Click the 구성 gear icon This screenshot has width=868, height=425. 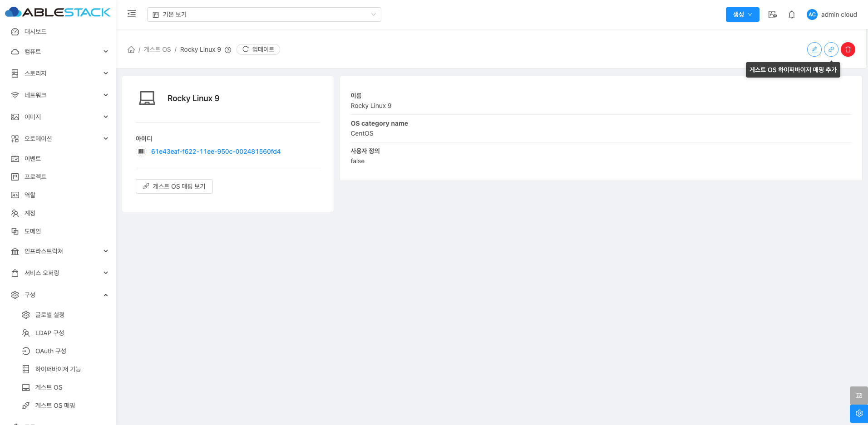15,295
